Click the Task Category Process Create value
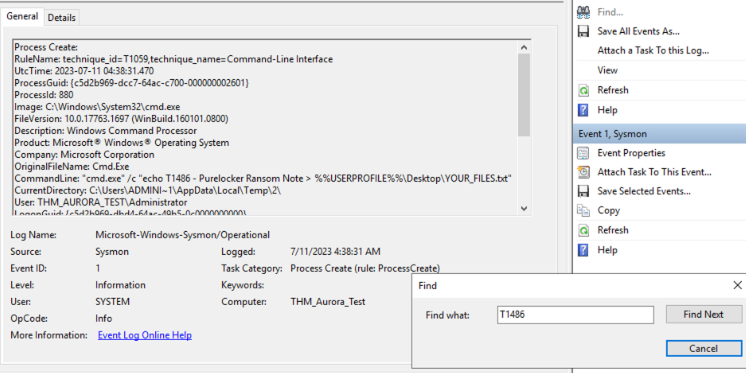 pyautogui.click(x=365, y=268)
